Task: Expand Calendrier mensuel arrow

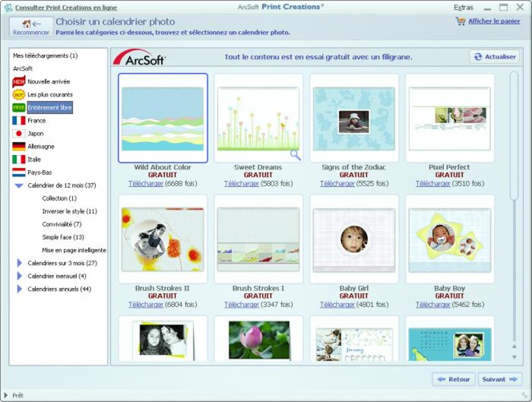Action: tap(19, 276)
